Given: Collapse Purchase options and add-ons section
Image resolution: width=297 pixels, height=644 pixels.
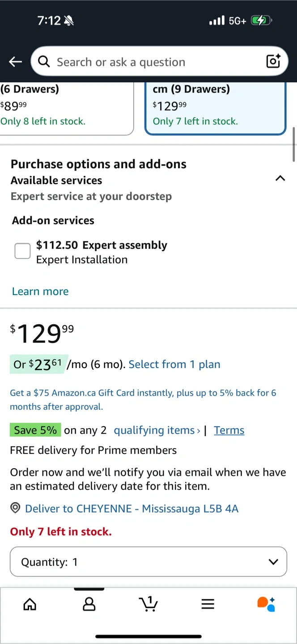Looking at the screenshot, I should click(x=280, y=178).
